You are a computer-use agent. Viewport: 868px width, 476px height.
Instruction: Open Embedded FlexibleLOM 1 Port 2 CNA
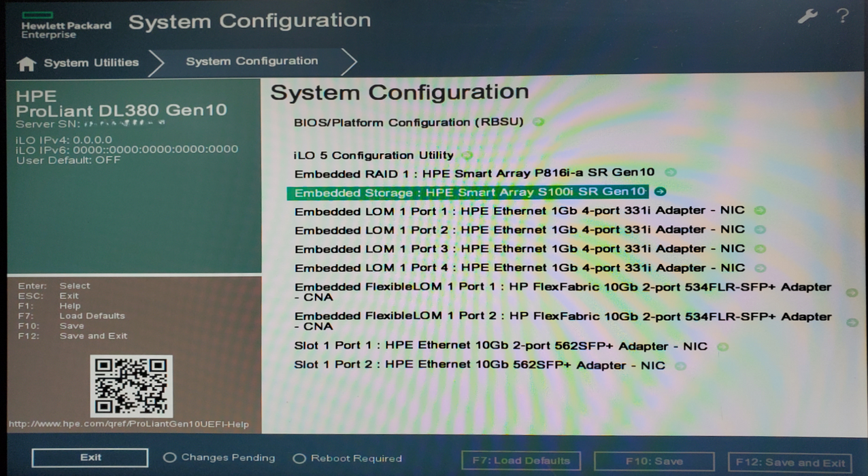coord(563,321)
